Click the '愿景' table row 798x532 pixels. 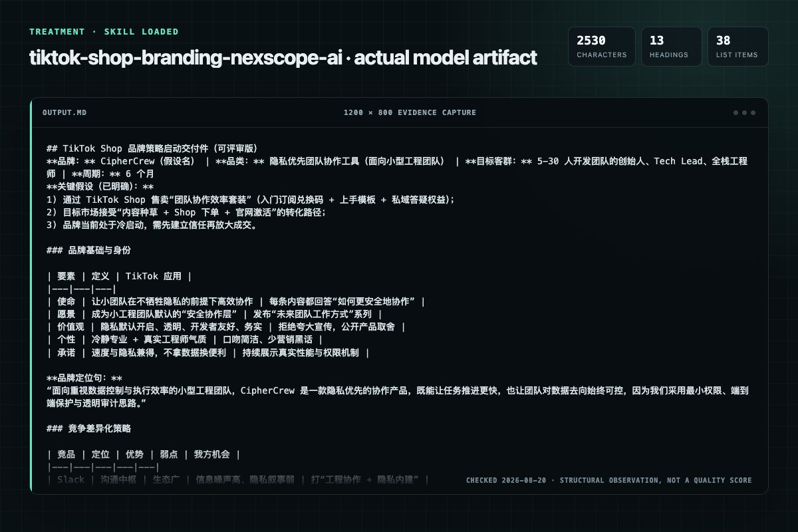coord(215,315)
